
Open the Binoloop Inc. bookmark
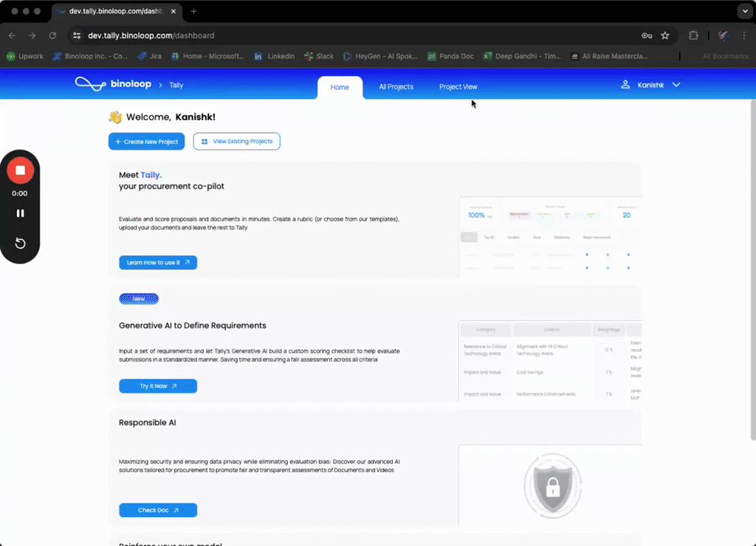pos(90,56)
